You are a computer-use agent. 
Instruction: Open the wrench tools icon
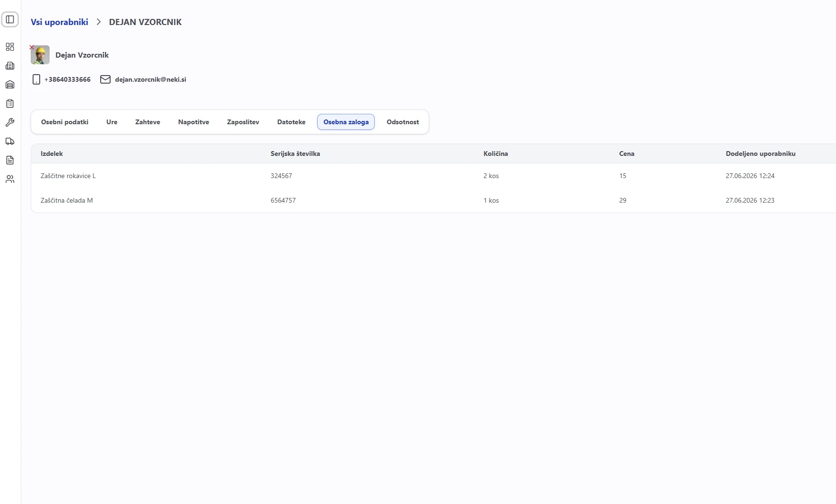pyautogui.click(x=10, y=122)
